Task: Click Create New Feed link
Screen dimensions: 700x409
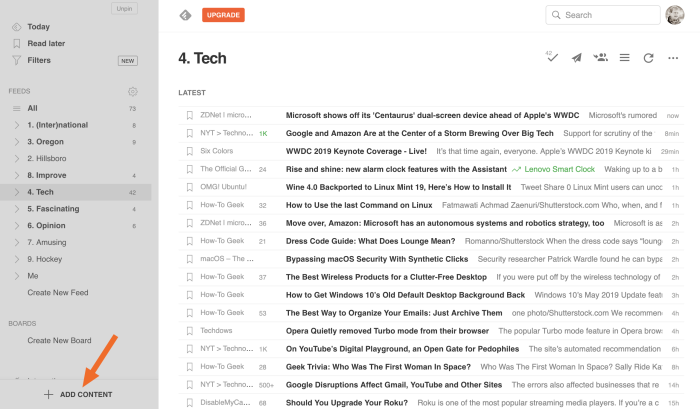Action: [58, 292]
